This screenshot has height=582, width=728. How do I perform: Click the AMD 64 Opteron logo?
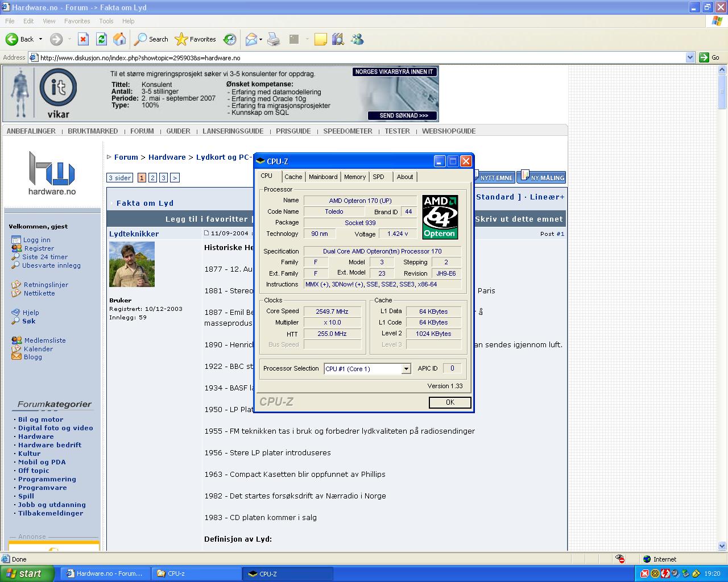click(440, 217)
